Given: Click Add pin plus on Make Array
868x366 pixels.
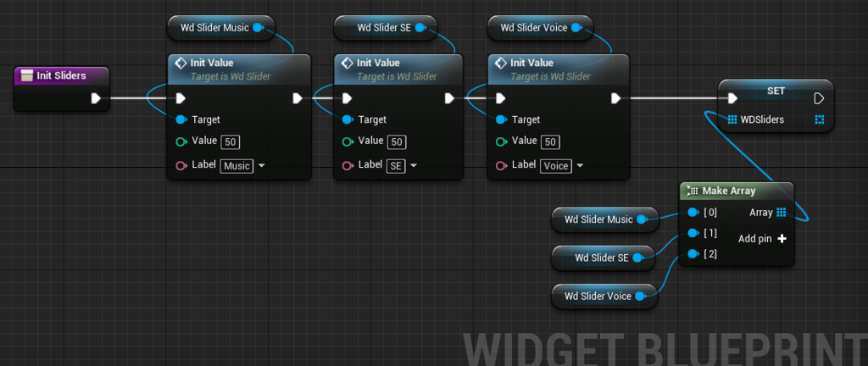Looking at the screenshot, I should (x=782, y=239).
